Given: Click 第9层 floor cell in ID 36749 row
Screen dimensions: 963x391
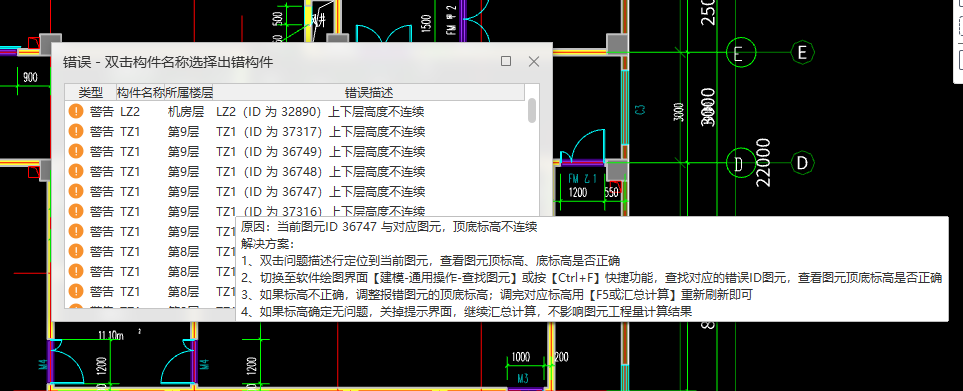Looking at the screenshot, I should click(183, 152).
